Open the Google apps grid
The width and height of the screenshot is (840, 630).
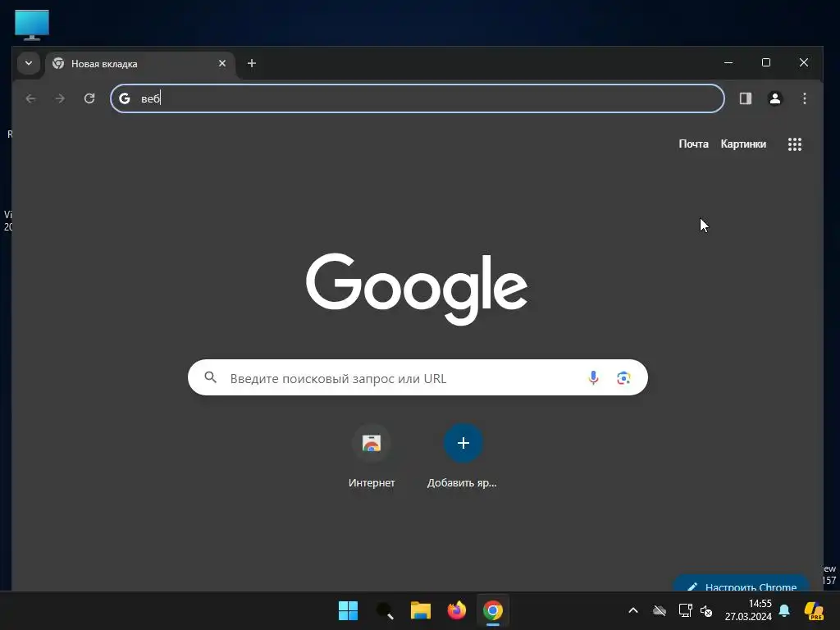coord(795,144)
